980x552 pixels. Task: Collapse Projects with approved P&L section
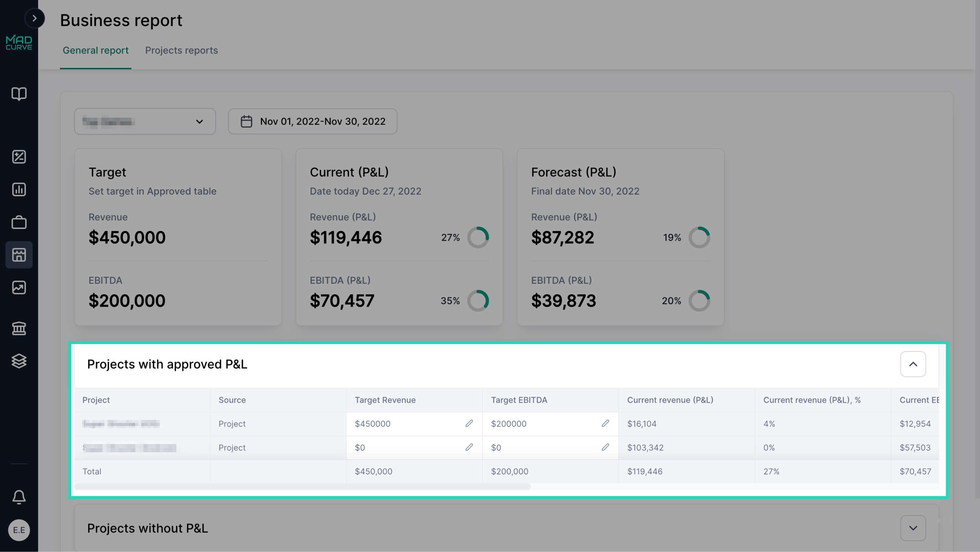pyautogui.click(x=913, y=364)
